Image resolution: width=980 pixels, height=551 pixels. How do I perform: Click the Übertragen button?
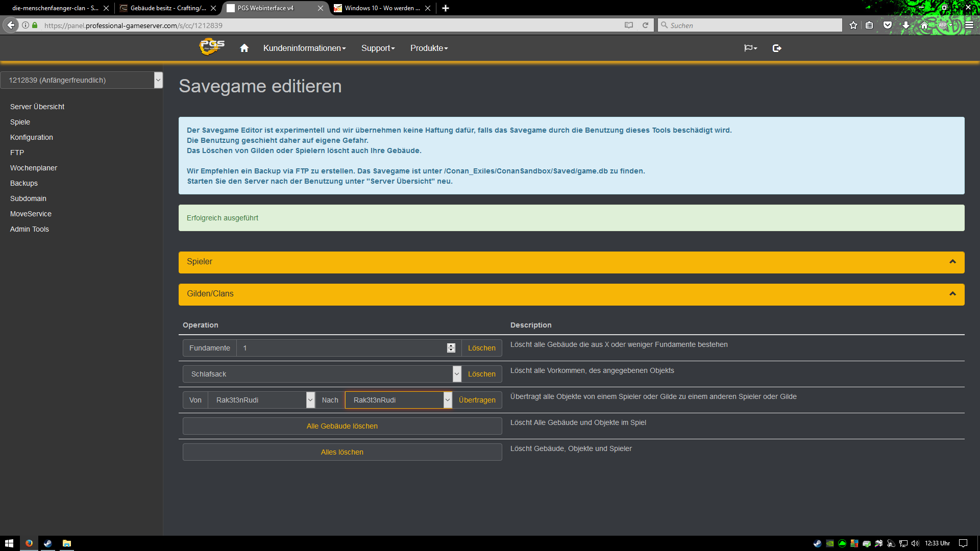477,400
